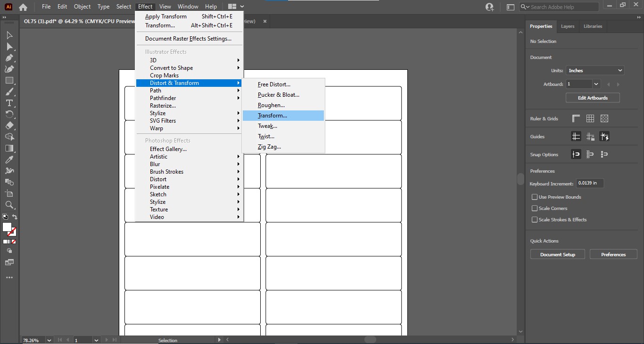This screenshot has height=344, width=644.
Task: Select the Rectangle tool
Action: coord(9,81)
